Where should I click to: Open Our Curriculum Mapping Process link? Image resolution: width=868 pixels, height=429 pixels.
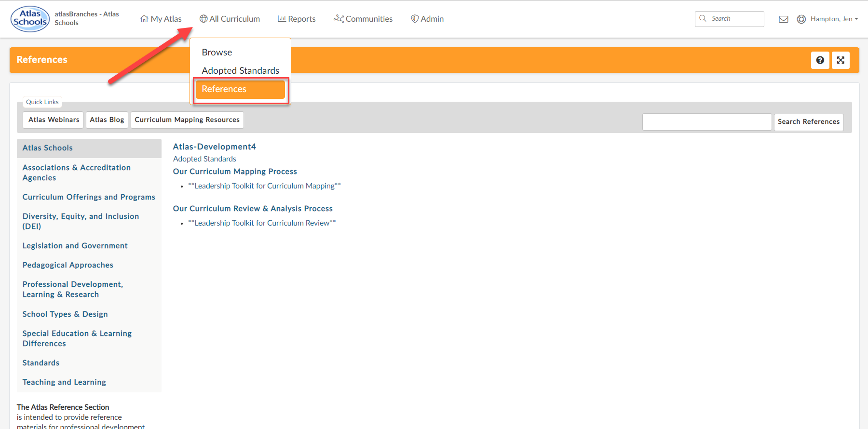click(x=235, y=172)
